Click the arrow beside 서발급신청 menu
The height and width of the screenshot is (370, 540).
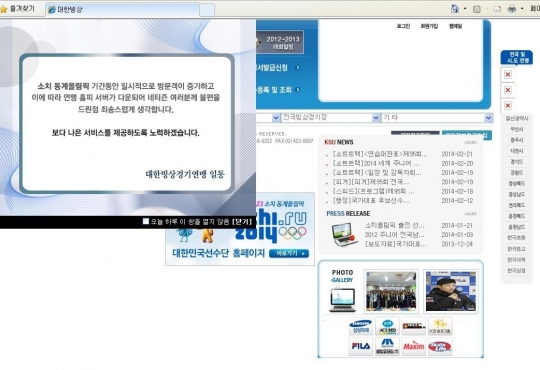[298, 68]
